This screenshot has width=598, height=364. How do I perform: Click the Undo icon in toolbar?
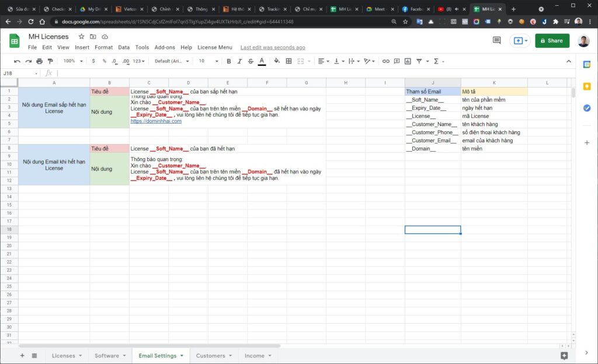coord(17,61)
